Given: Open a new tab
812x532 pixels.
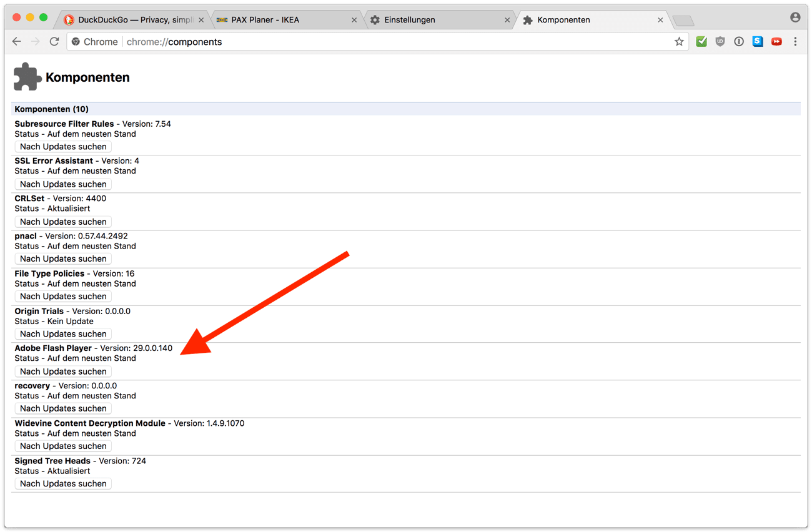Looking at the screenshot, I should click(x=683, y=21).
